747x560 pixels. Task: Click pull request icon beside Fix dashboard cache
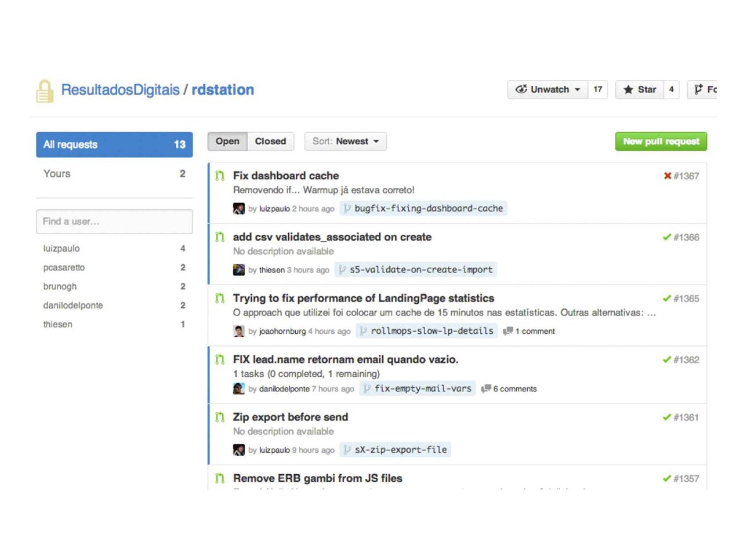click(x=220, y=176)
